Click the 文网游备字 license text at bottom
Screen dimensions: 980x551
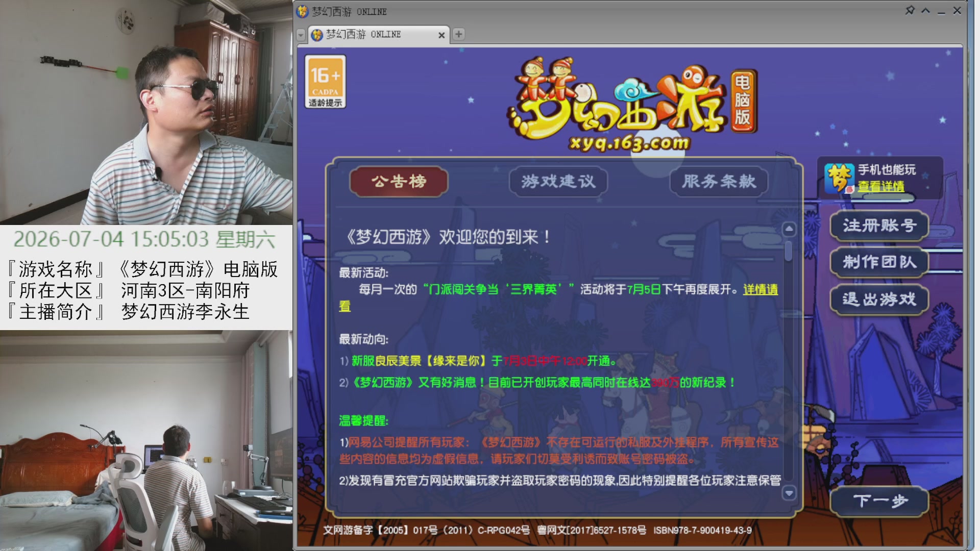coord(537,531)
